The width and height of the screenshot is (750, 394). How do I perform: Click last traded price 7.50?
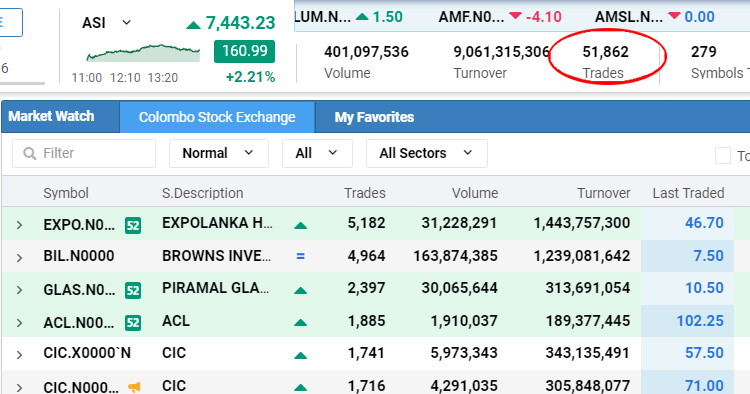click(x=708, y=256)
